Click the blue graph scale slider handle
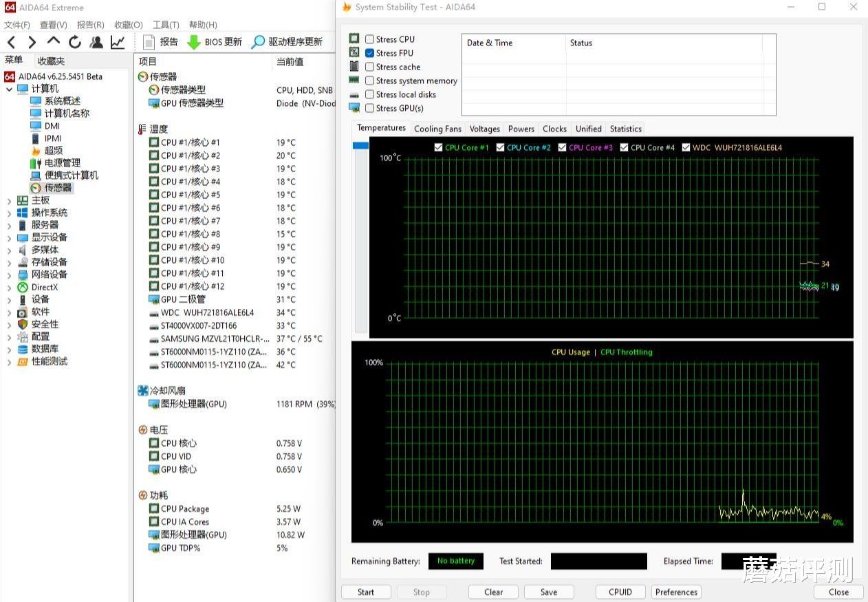The width and height of the screenshot is (868, 602). (x=360, y=145)
